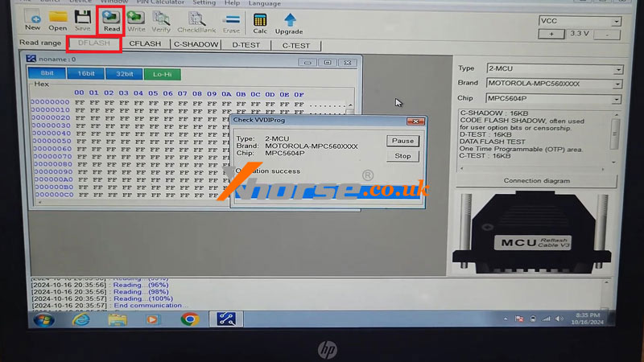Screen dimensions: 644x362
Task: Click the New file toolbar icon
Action: pos(33,19)
